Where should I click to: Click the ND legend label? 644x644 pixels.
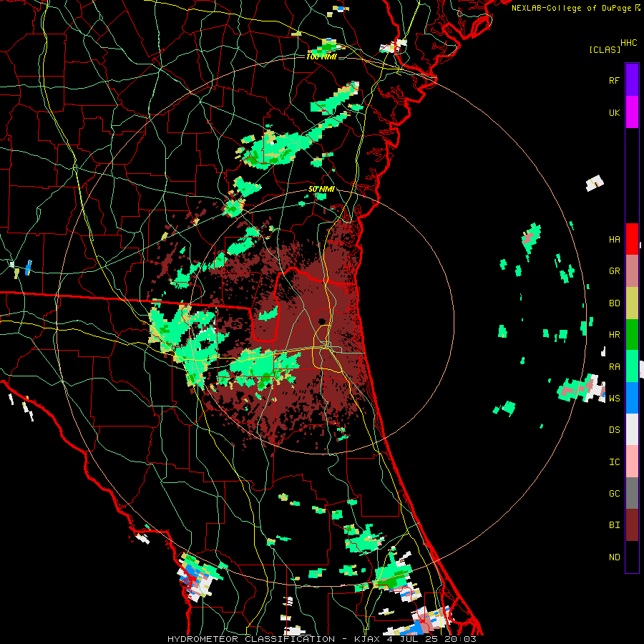[x=614, y=557]
